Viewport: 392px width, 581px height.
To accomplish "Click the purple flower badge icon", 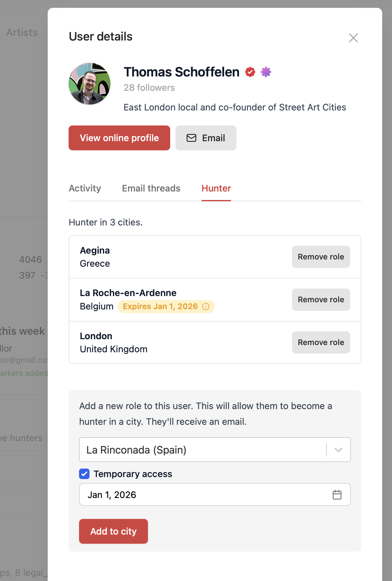I will point(266,72).
